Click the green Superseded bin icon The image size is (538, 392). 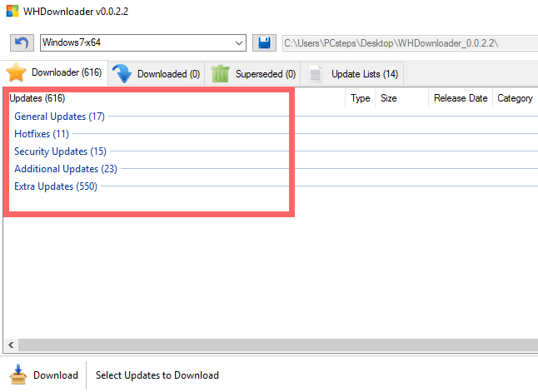click(220, 73)
